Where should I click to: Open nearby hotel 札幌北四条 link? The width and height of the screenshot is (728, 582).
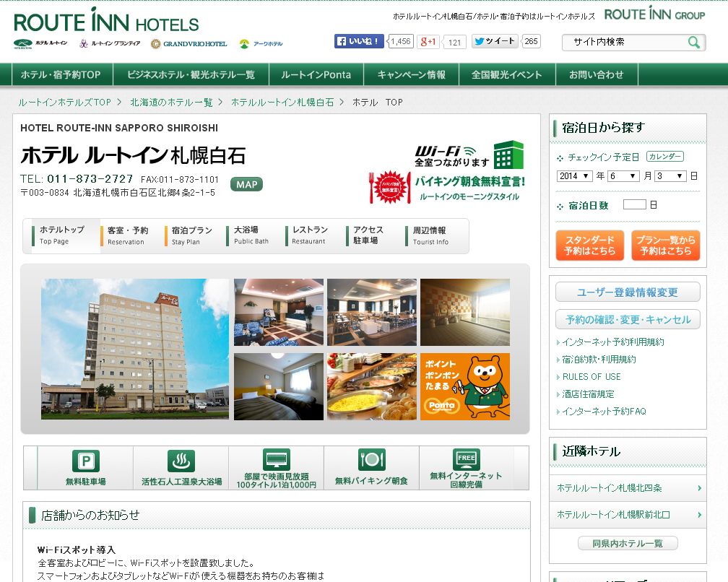[628, 488]
